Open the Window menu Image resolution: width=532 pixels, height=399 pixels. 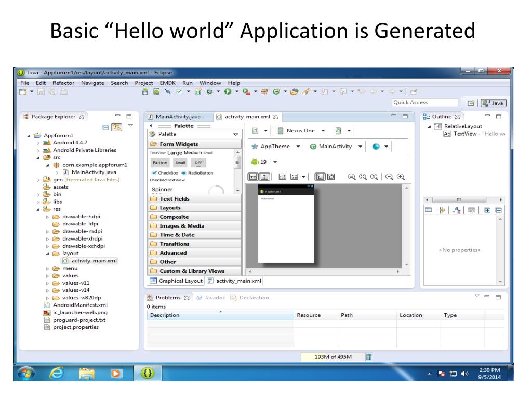(210, 83)
